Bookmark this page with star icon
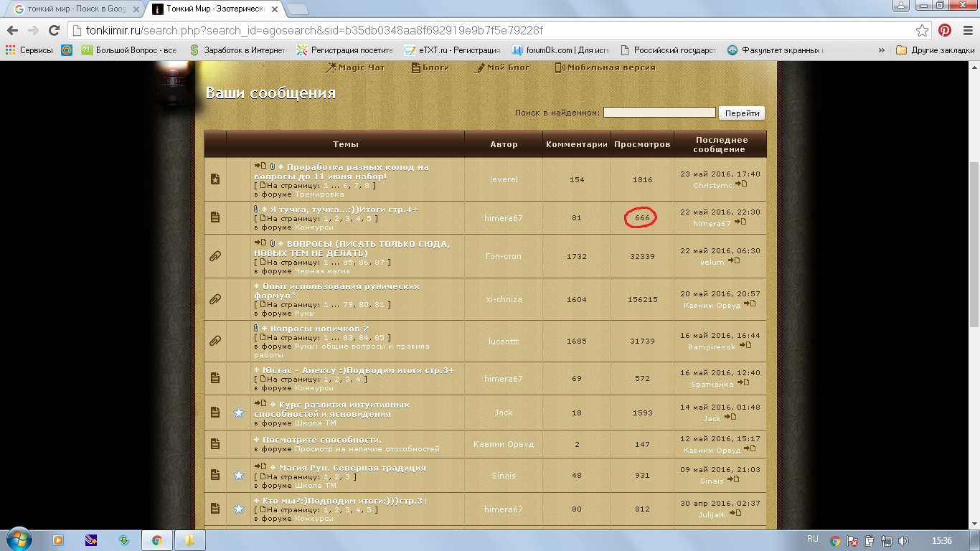 923,31
